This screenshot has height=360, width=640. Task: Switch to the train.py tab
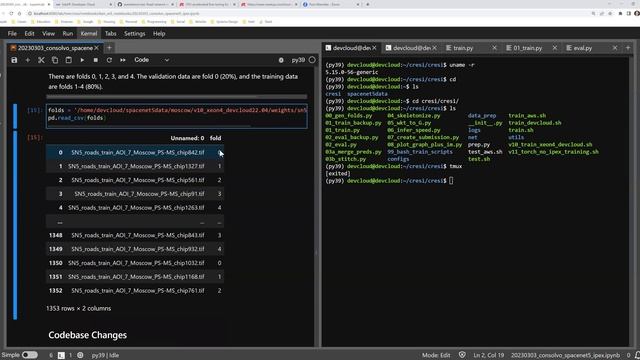click(x=464, y=48)
